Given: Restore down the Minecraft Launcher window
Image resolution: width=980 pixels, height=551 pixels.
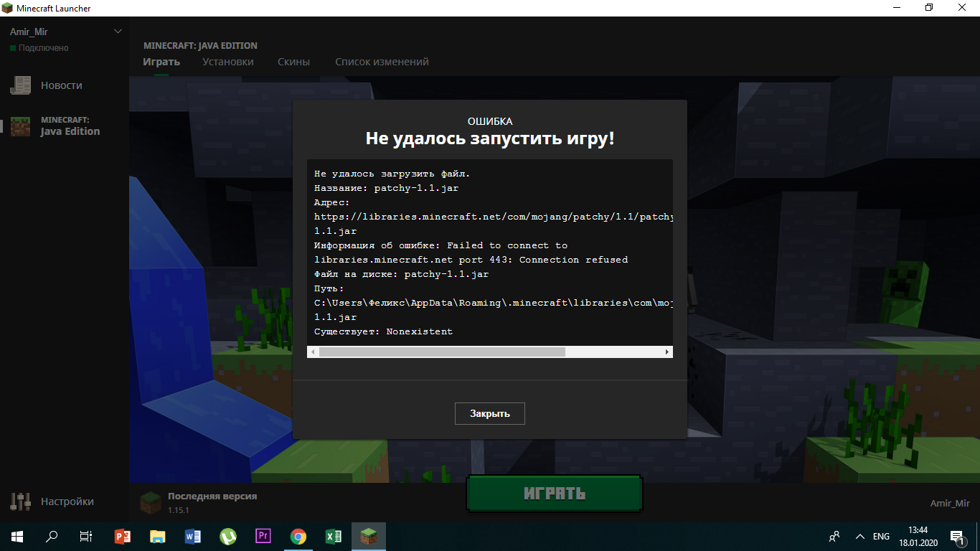Looking at the screenshot, I should click(x=929, y=8).
